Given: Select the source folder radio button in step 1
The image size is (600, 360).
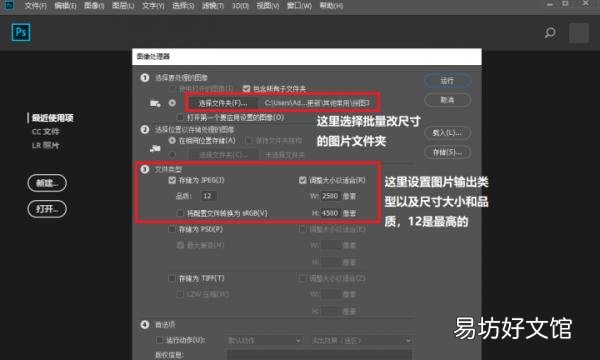Looking at the screenshot, I should (172, 103).
